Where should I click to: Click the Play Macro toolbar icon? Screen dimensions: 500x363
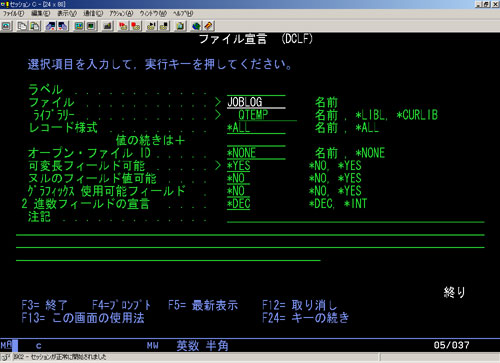pyautogui.click(x=151, y=26)
